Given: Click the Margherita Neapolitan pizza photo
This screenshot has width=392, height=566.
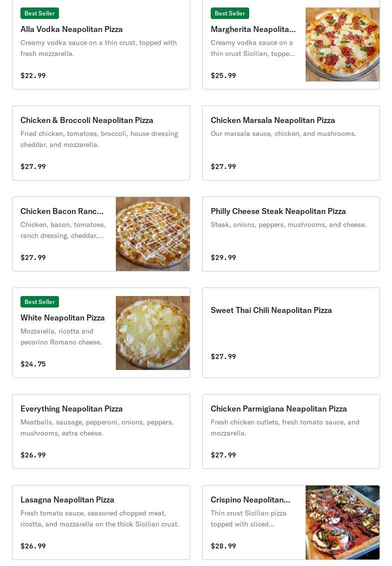Looking at the screenshot, I should coord(342,44).
